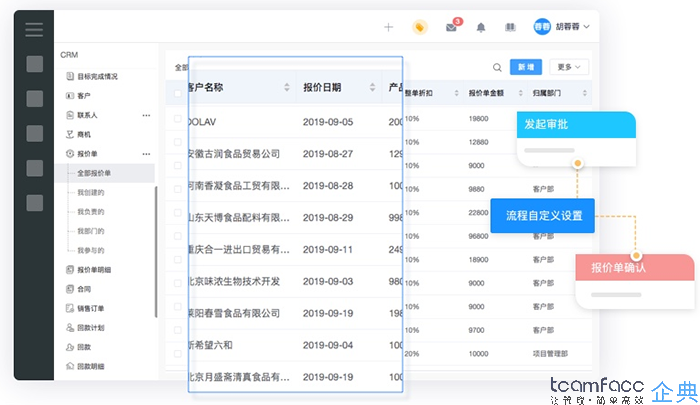Click the plus add icon in the top bar

388,27
